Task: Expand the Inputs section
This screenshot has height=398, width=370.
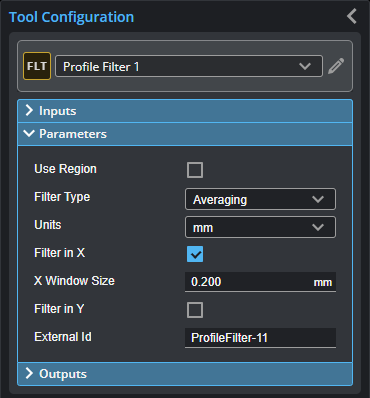Action: 185,111
